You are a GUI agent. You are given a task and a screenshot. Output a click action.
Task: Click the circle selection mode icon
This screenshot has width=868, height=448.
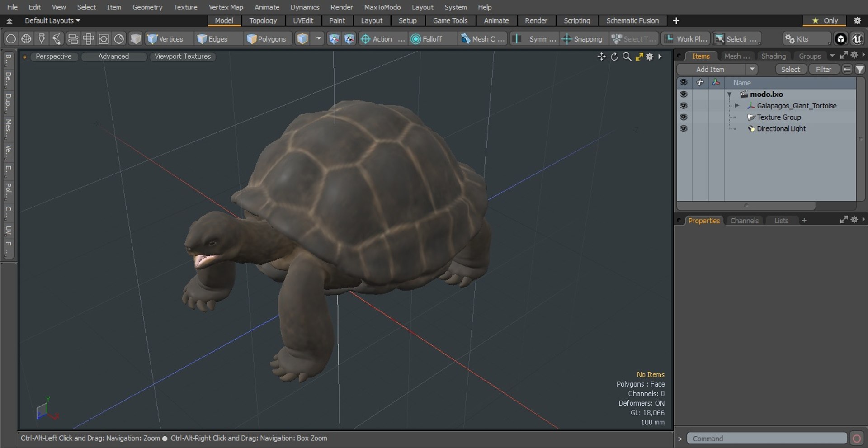click(11, 39)
